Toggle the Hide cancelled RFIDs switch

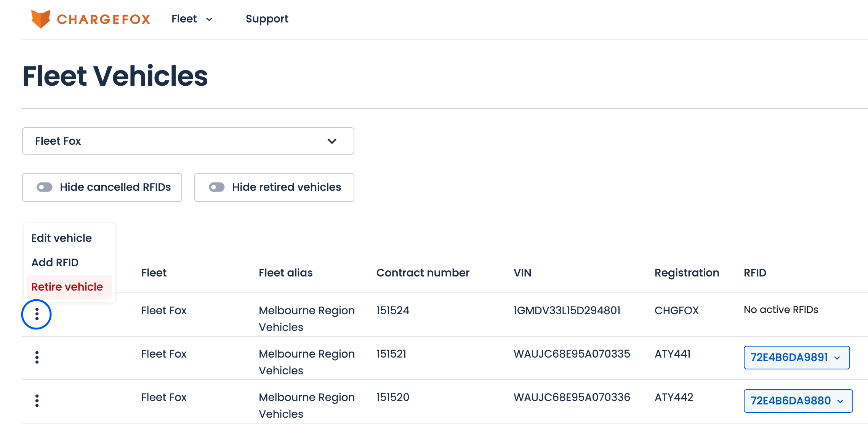(x=45, y=187)
